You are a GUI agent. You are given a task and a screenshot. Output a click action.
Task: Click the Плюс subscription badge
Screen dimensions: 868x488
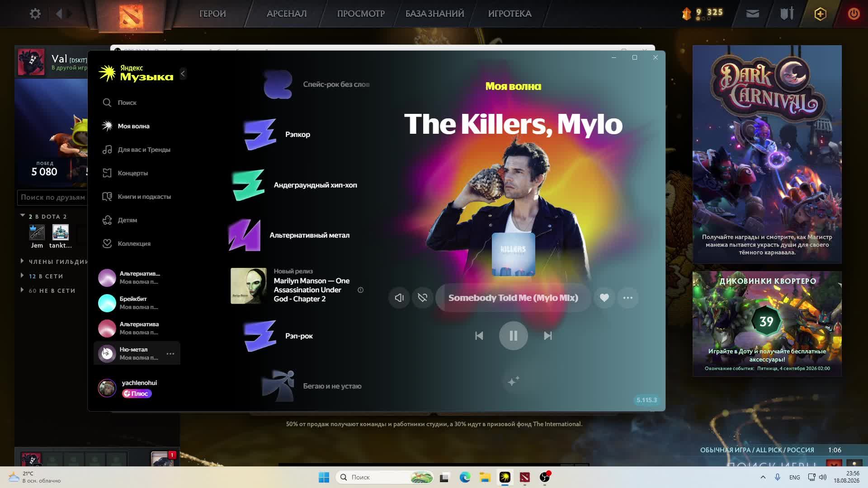(x=137, y=394)
